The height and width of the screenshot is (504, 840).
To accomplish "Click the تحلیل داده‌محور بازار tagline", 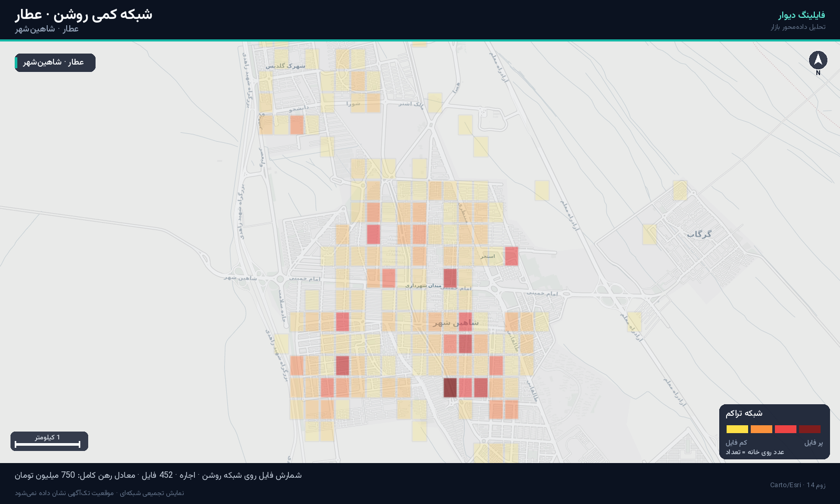I will click(798, 27).
